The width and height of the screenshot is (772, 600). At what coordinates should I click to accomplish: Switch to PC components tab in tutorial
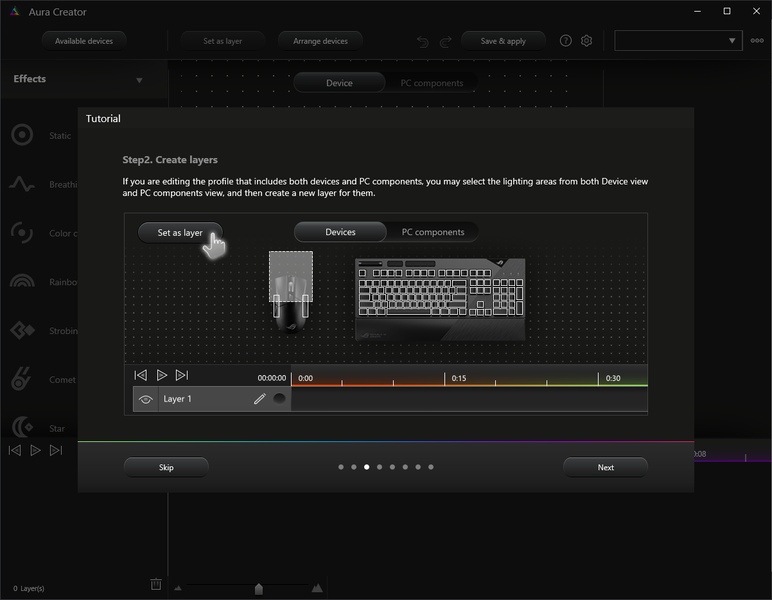coord(433,232)
